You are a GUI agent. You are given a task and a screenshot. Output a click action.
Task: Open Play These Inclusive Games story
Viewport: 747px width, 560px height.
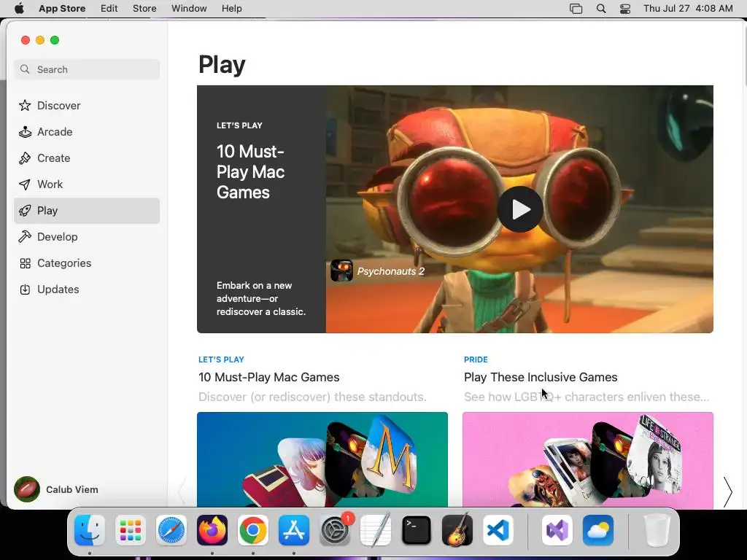point(541,377)
